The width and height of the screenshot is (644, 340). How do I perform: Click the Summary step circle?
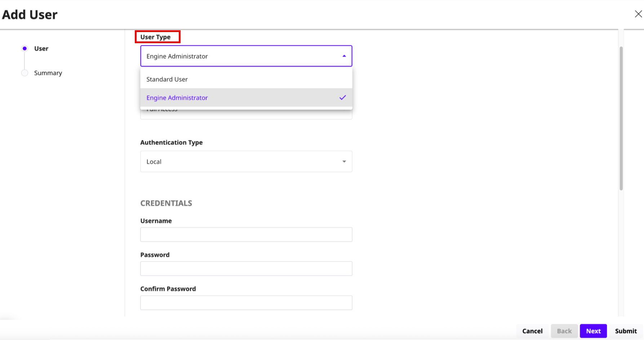tap(25, 73)
